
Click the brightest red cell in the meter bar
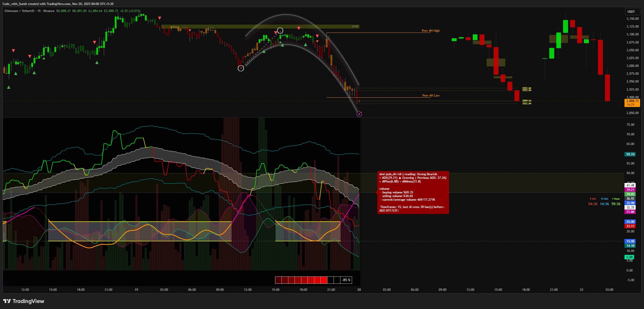point(324,280)
